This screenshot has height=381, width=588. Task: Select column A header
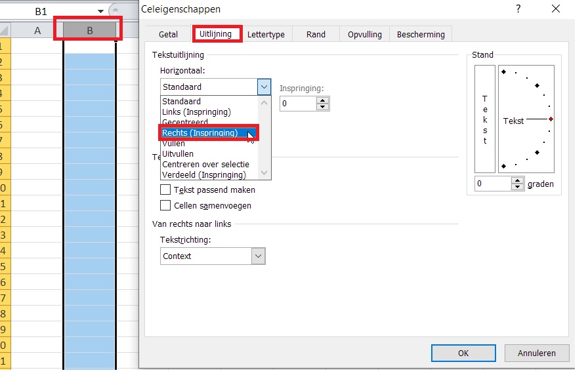[x=37, y=30]
